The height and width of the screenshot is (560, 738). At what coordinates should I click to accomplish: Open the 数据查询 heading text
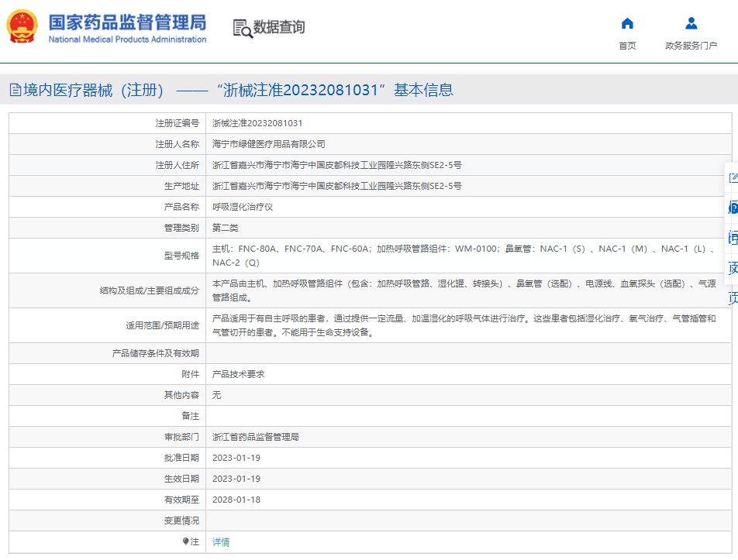point(279,27)
